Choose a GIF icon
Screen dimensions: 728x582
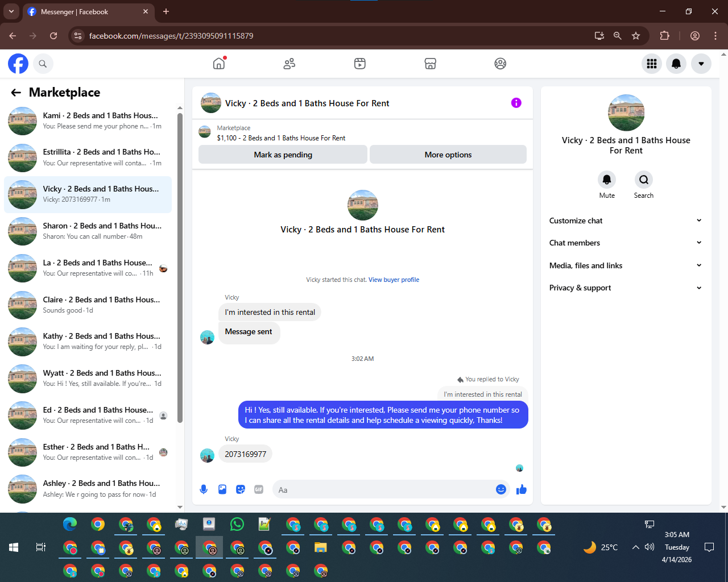click(259, 489)
